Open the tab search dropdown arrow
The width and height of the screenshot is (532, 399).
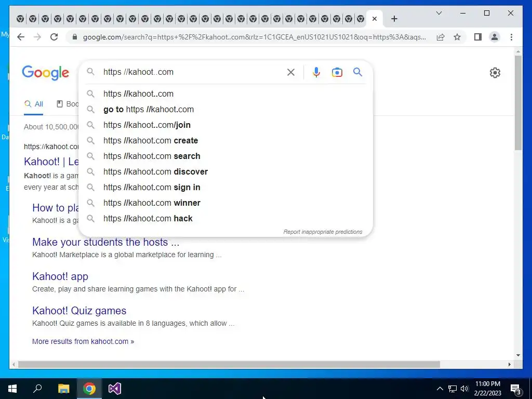coord(438,13)
